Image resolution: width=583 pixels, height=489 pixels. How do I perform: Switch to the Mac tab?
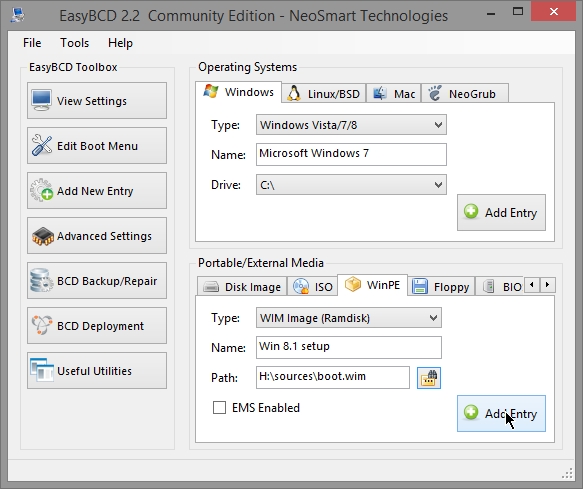point(394,93)
